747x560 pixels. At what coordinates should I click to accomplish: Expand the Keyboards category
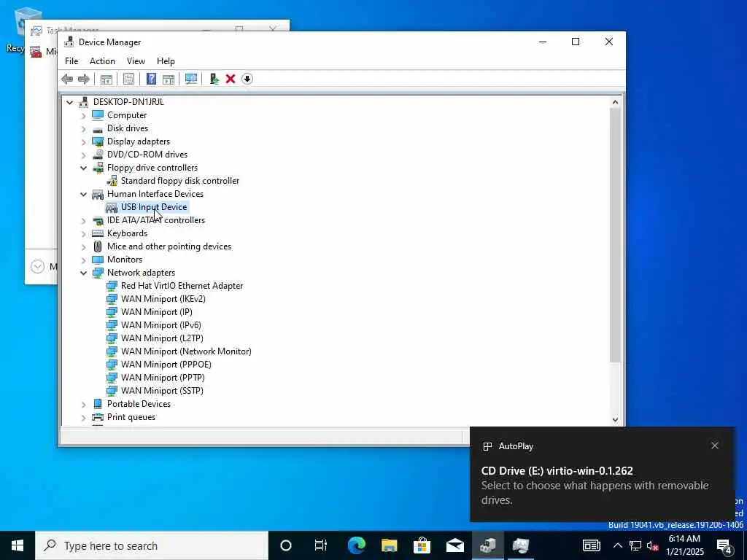[x=83, y=234]
